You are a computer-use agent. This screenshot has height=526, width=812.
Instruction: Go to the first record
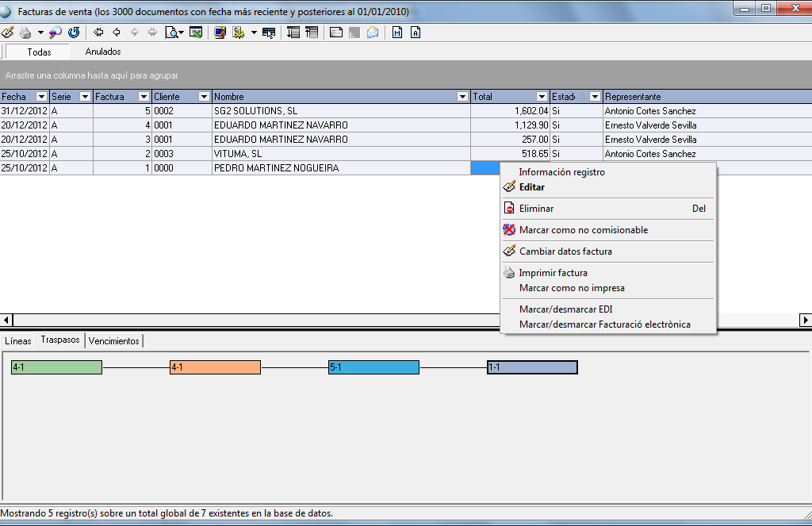pos(98,33)
